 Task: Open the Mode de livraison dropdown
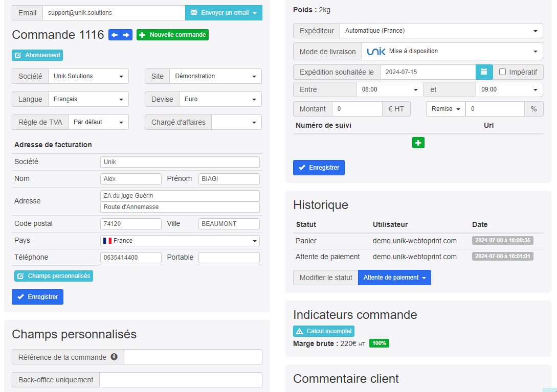[x=452, y=51]
